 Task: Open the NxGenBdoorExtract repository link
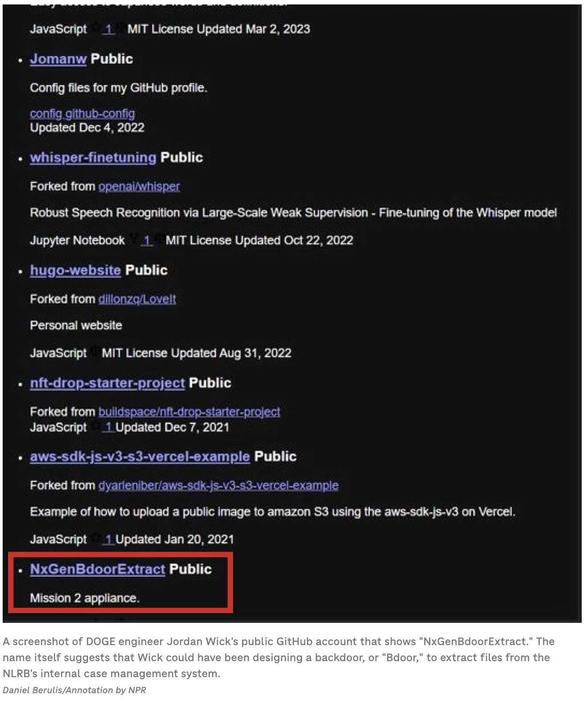coord(98,569)
